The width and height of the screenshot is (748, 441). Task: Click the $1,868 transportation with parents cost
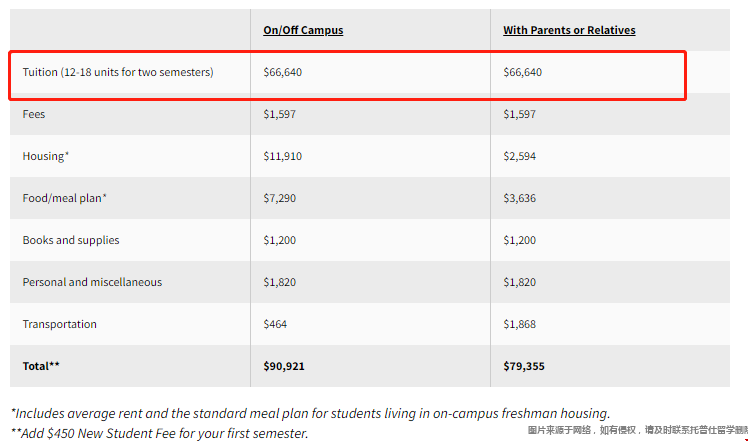[520, 324]
